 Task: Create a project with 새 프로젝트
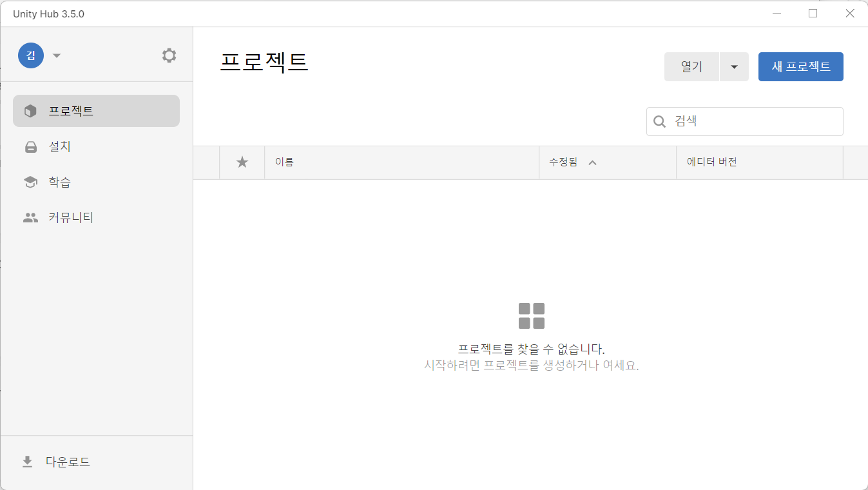[x=801, y=66]
